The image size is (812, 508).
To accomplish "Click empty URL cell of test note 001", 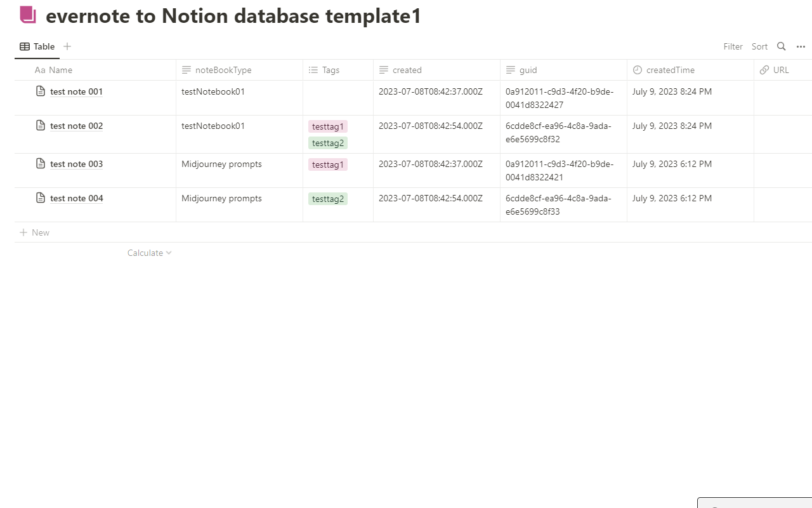I will [x=783, y=98].
